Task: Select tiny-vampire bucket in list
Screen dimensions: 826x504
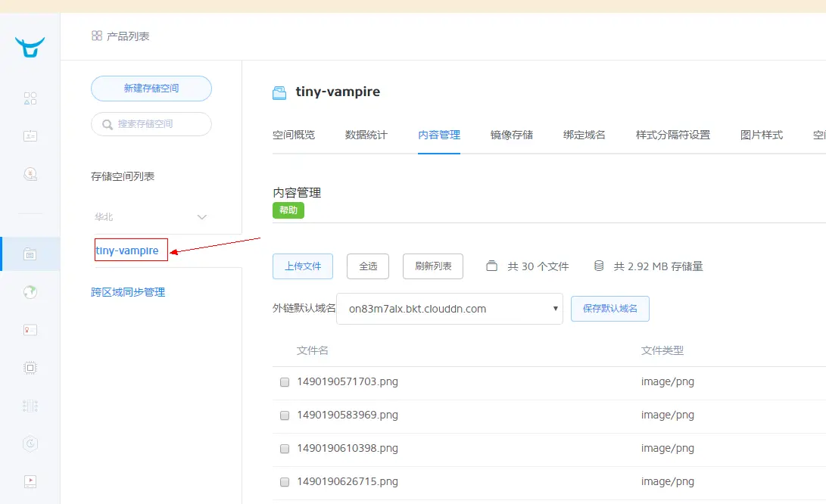Action: coord(127,250)
